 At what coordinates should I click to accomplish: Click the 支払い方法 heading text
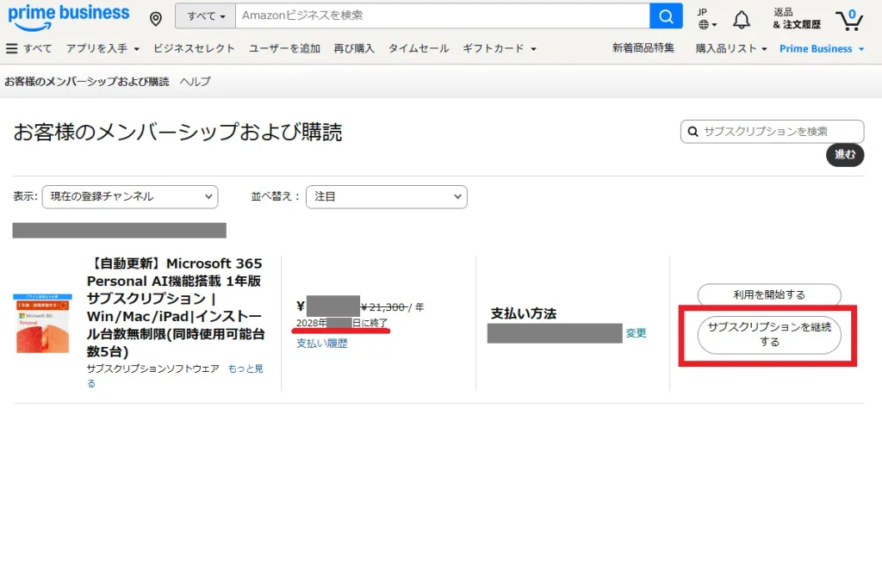tap(523, 313)
